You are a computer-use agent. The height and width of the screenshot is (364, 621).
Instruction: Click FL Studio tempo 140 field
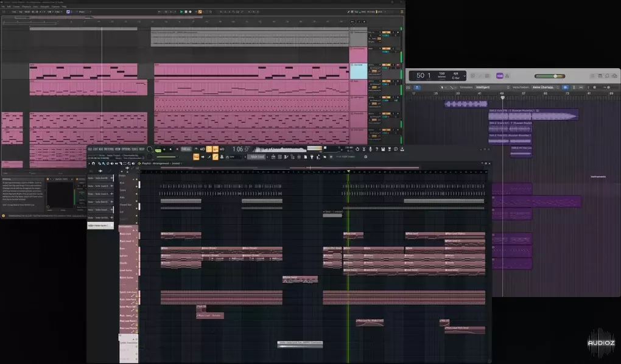pyautogui.click(x=186, y=149)
